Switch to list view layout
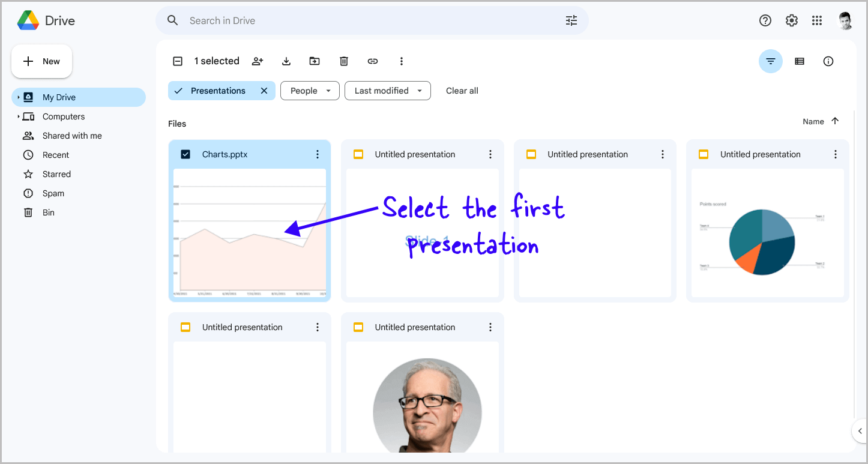868x464 pixels. point(800,61)
